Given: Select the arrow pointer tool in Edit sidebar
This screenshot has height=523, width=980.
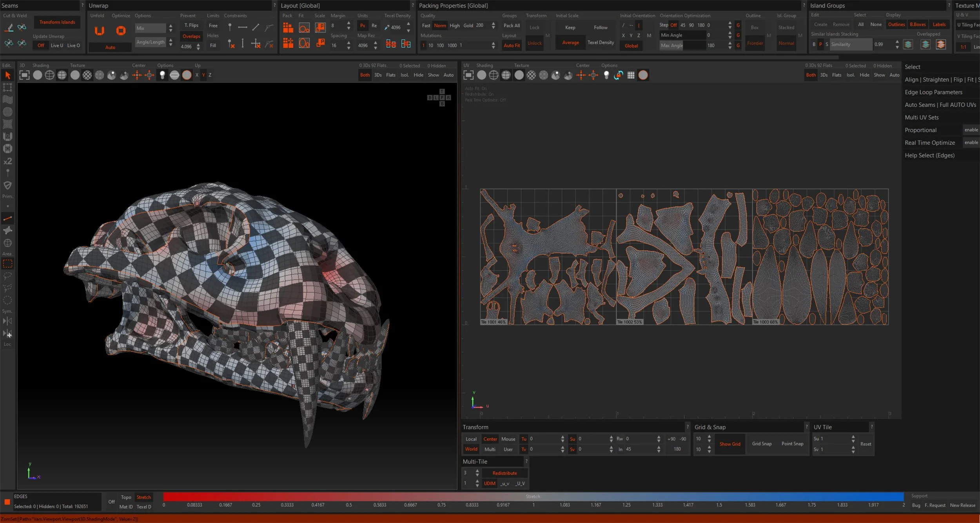Looking at the screenshot, I should (x=7, y=75).
